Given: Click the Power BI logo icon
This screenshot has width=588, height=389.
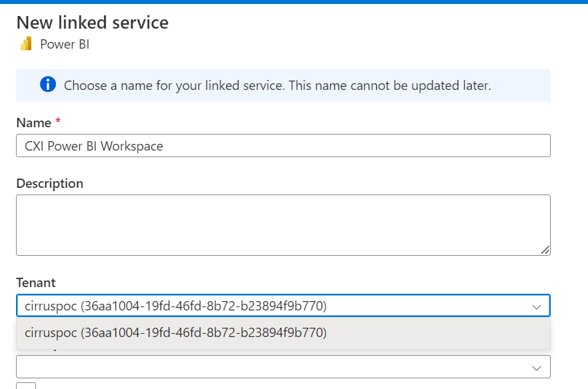Looking at the screenshot, I should 26,44.
